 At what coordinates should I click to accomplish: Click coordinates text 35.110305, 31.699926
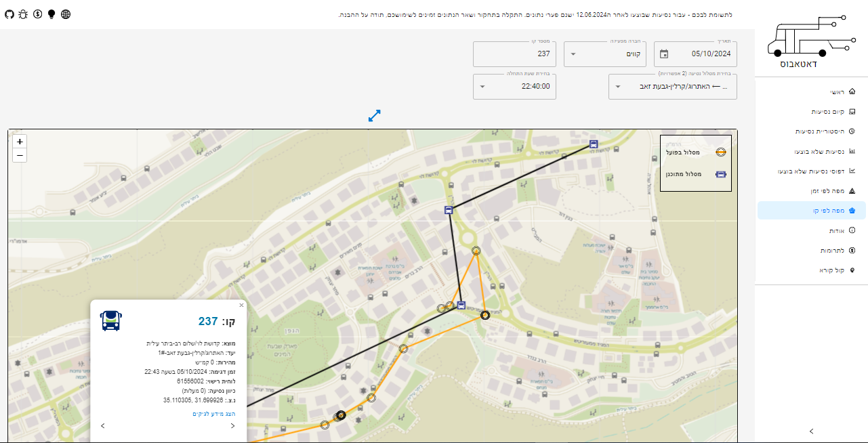[192, 400]
